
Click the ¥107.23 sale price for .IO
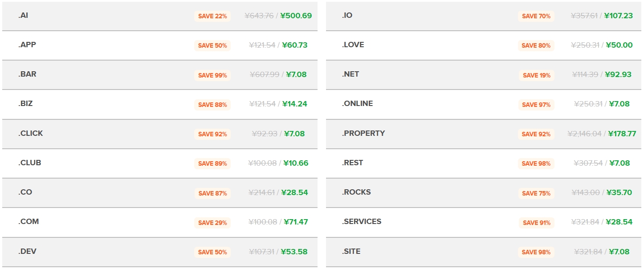(619, 16)
